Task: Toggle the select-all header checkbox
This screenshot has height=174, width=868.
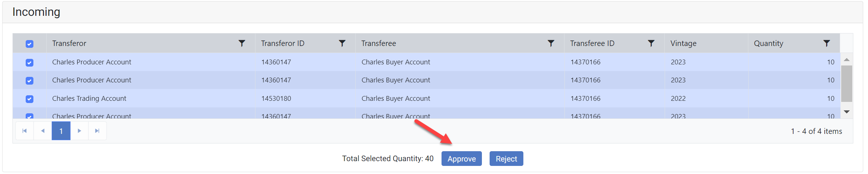Action: pos(30,44)
